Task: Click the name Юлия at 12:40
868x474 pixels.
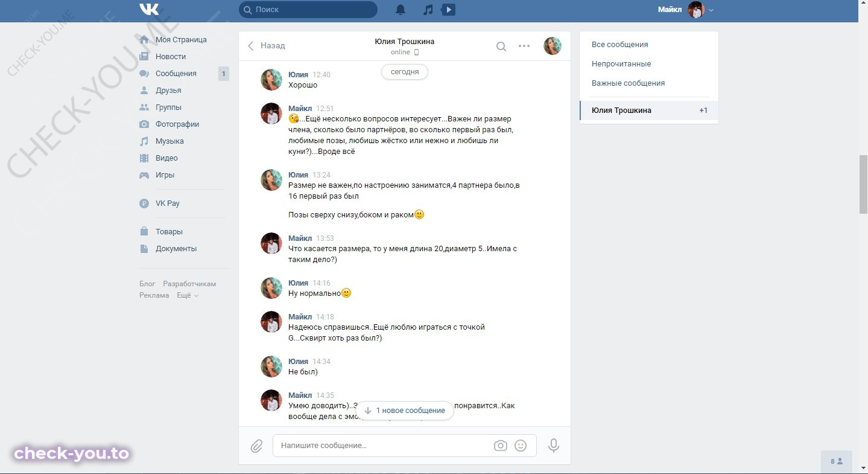Action: pos(298,74)
